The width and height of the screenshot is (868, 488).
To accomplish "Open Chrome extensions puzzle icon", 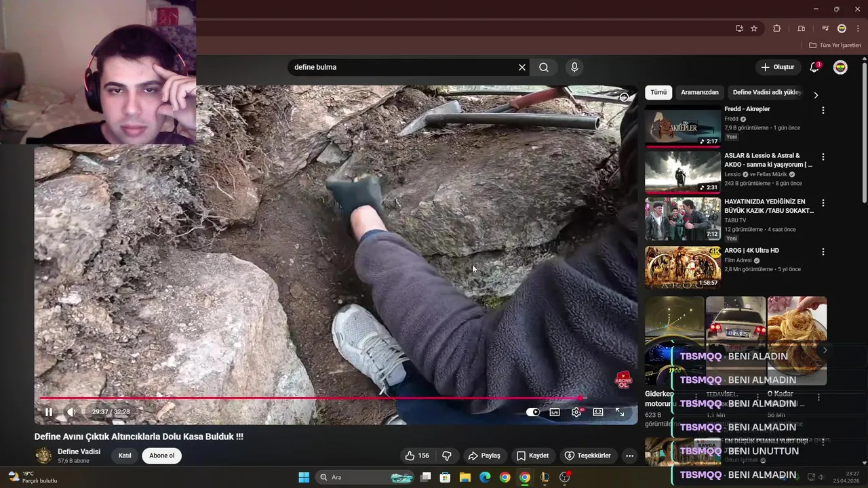I will point(777,28).
